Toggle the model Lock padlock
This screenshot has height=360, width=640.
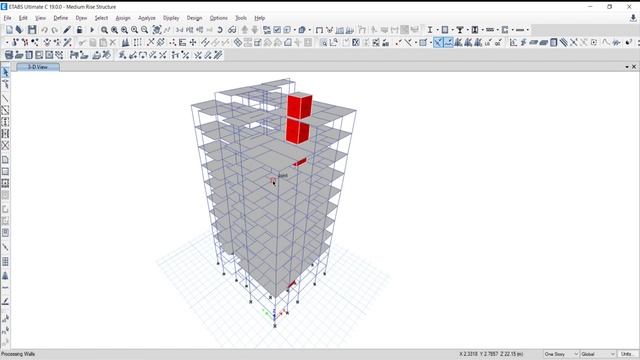pyautogui.click(x=80, y=30)
